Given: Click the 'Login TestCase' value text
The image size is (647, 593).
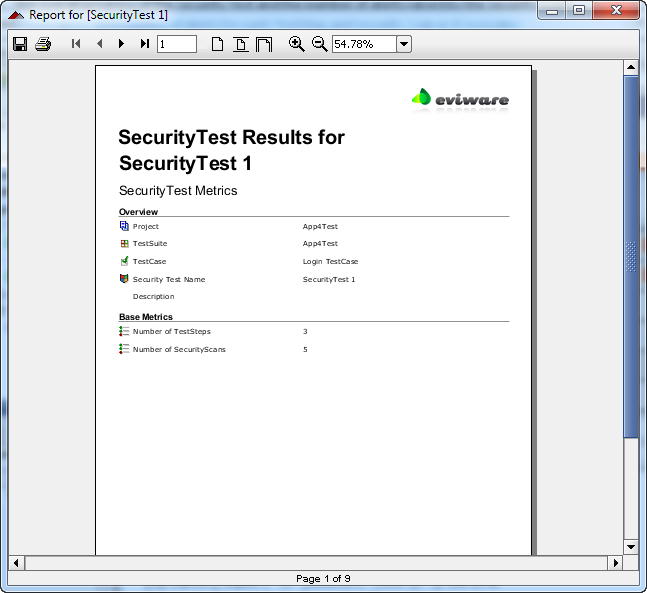Looking at the screenshot, I should (330, 262).
